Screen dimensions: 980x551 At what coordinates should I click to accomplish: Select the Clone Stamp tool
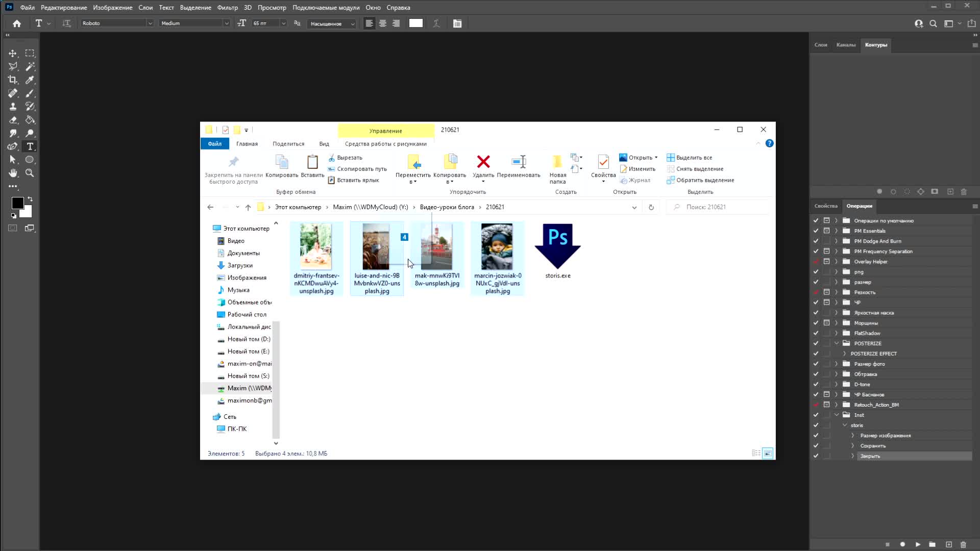tap(13, 107)
